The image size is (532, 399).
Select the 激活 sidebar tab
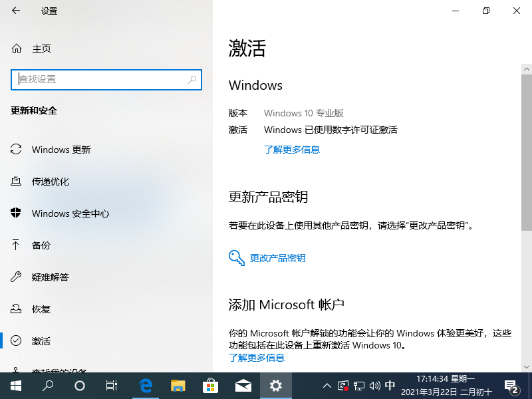click(x=41, y=341)
